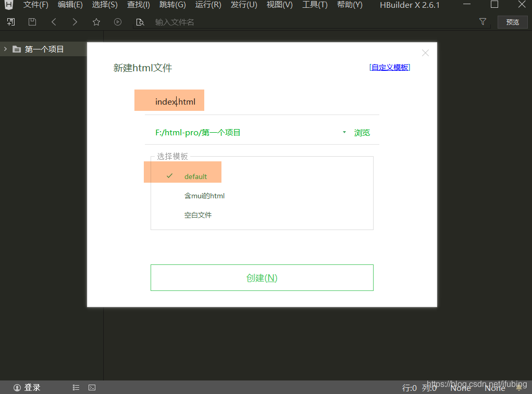Click the 创建(N) button
This screenshot has height=394, width=532.
pyautogui.click(x=262, y=277)
